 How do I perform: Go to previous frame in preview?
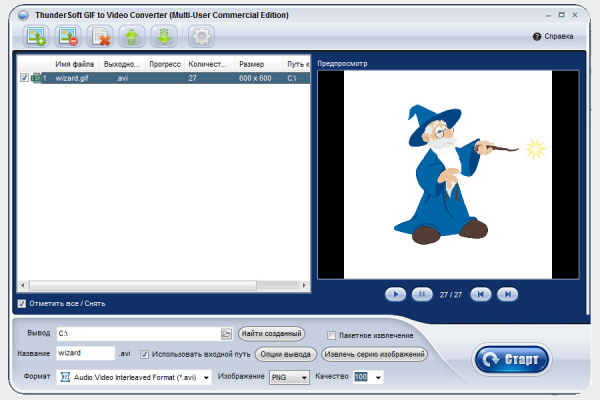click(x=480, y=294)
